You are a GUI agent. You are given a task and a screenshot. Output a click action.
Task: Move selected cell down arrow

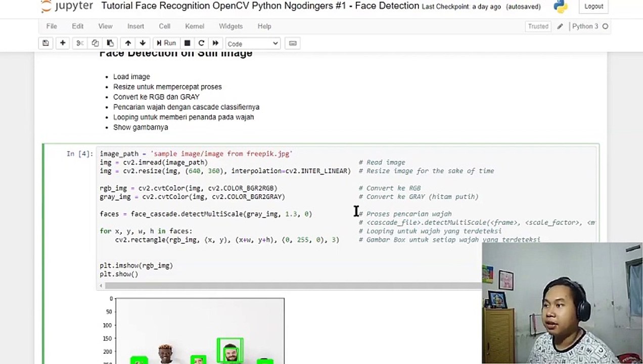coord(143,43)
